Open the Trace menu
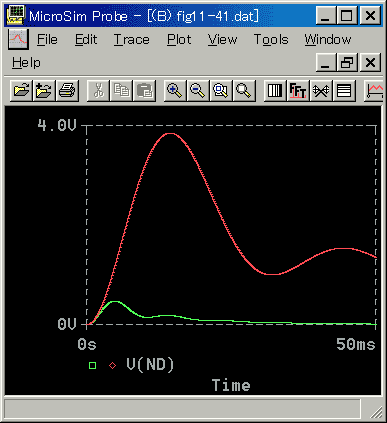Screen dimensions: 387x423 (x=132, y=40)
